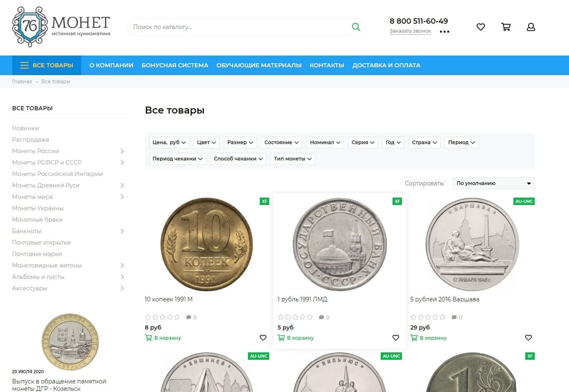Toggle favorite heart for 5 рублей 2016 Варшава
Screen dimensions: 569x392
tap(529, 338)
